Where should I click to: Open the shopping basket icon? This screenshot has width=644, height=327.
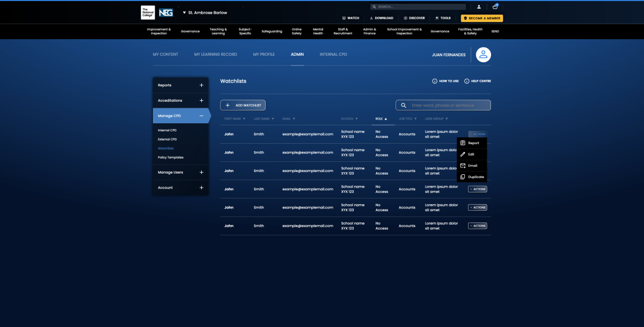click(x=495, y=7)
